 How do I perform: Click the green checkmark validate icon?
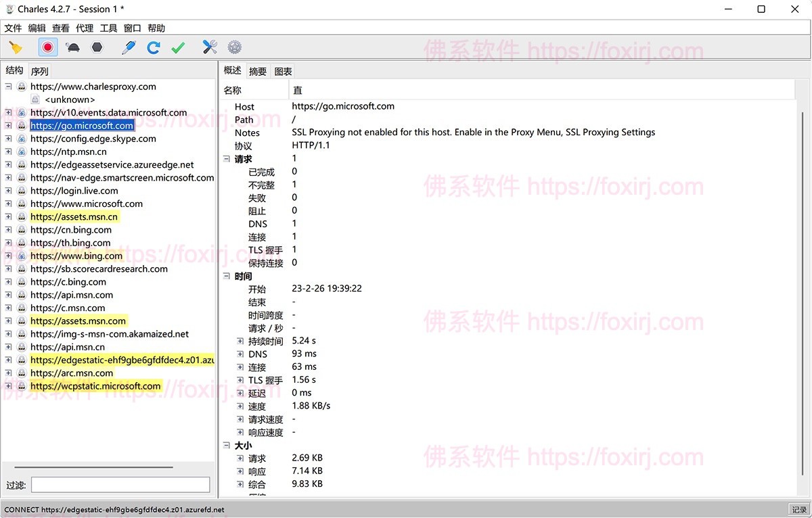click(x=178, y=47)
